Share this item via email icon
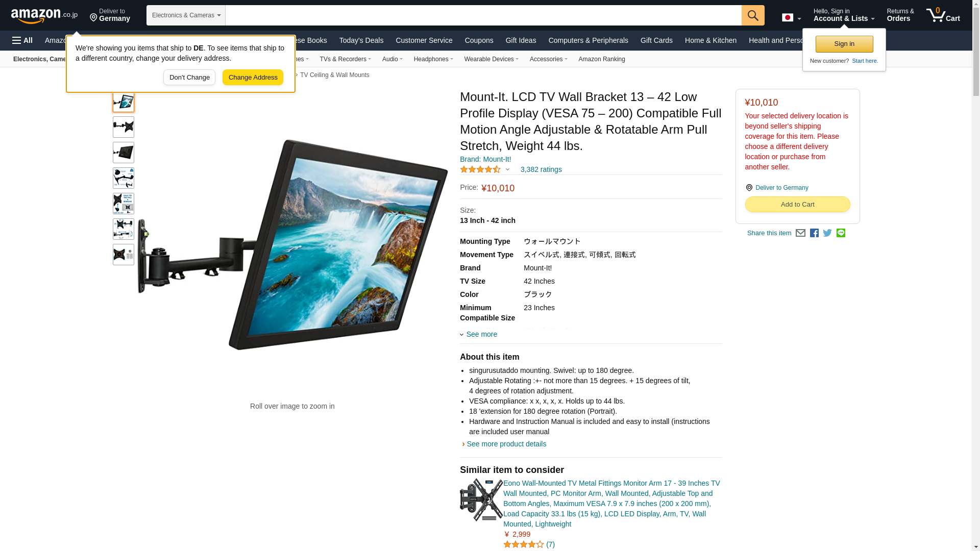Screen dimensions: 980x551 pos(800,233)
